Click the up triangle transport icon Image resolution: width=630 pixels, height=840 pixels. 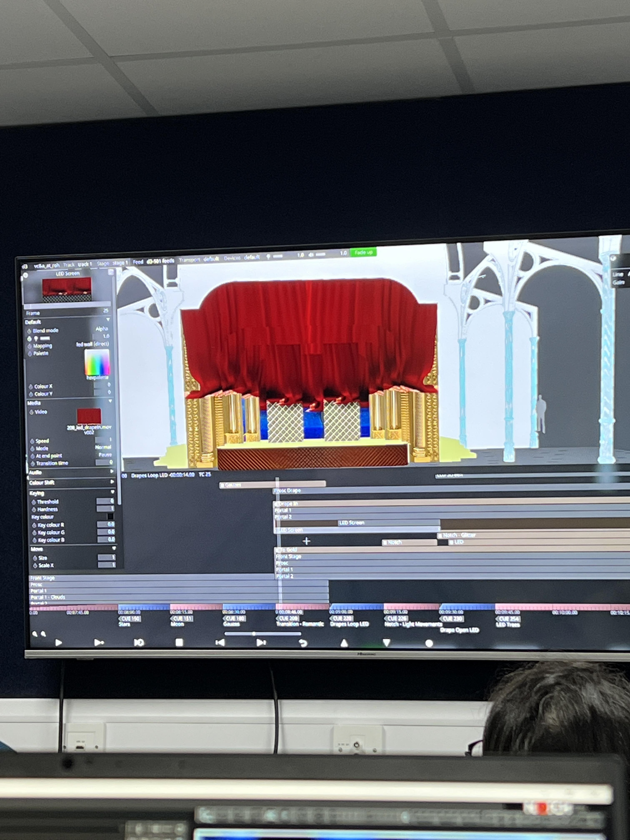[x=344, y=642]
